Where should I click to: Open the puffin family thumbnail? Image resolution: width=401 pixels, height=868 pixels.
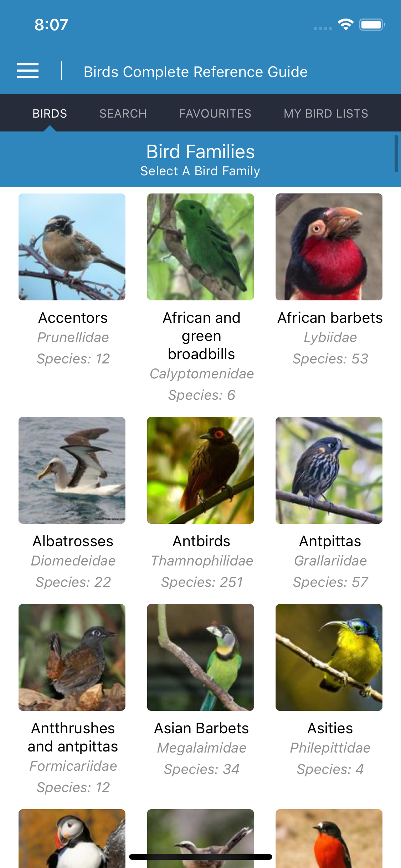click(x=72, y=838)
